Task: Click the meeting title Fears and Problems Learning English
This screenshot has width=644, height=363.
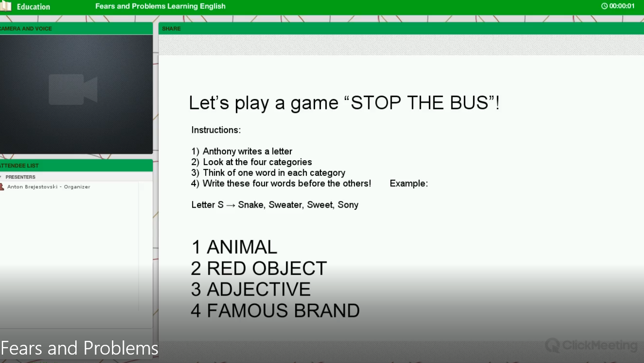Action: click(160, 6)
